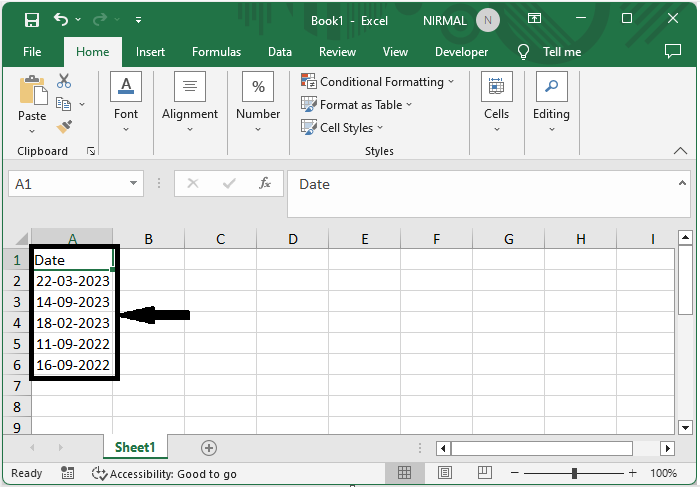Switch to the Formulas tab
Image resolution: width=700 pixels, height=487 pixels.
pos(217,52)
